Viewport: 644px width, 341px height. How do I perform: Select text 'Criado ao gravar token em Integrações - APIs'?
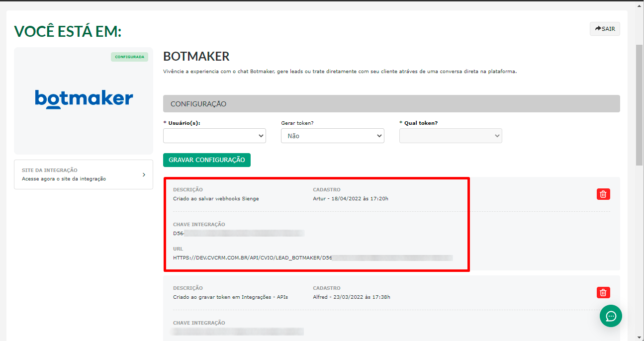[230, 297]
